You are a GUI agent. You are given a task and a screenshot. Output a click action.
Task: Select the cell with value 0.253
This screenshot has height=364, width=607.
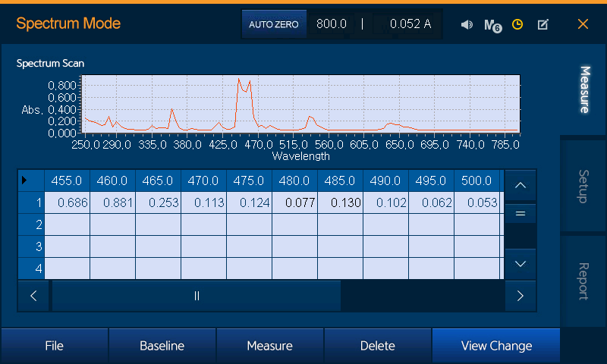tap(158, 202)
